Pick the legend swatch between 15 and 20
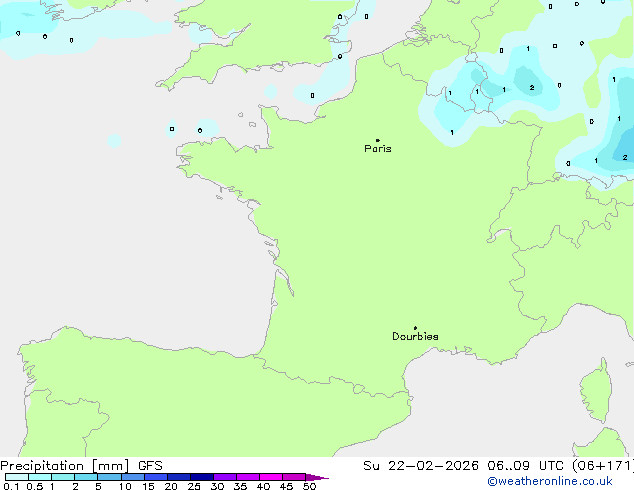Screen dimensions: 634x490 156,477
